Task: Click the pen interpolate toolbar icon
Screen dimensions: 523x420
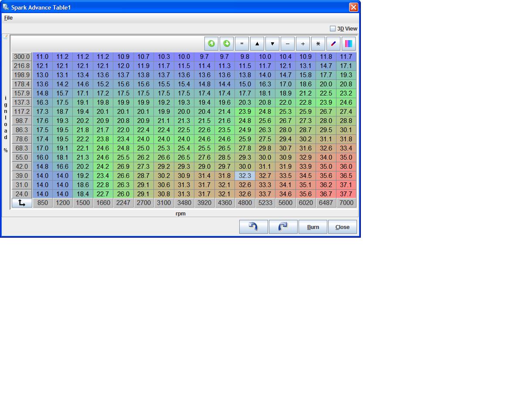Action: pos(333,44)
